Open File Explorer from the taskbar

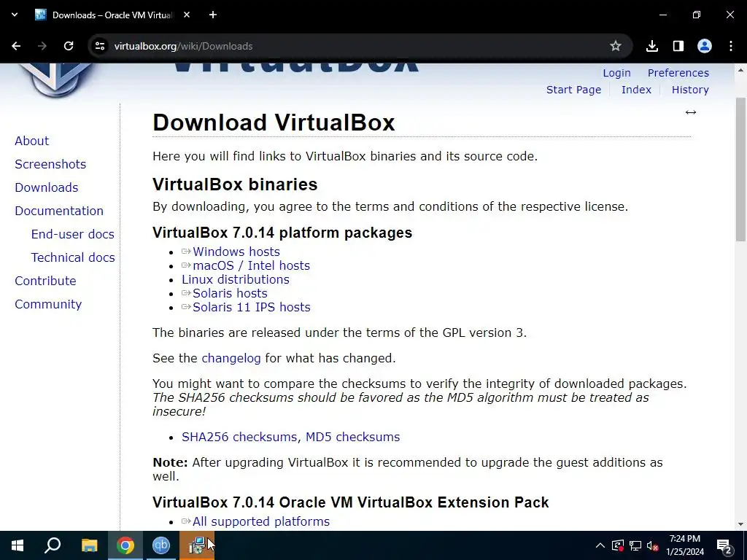89,545
